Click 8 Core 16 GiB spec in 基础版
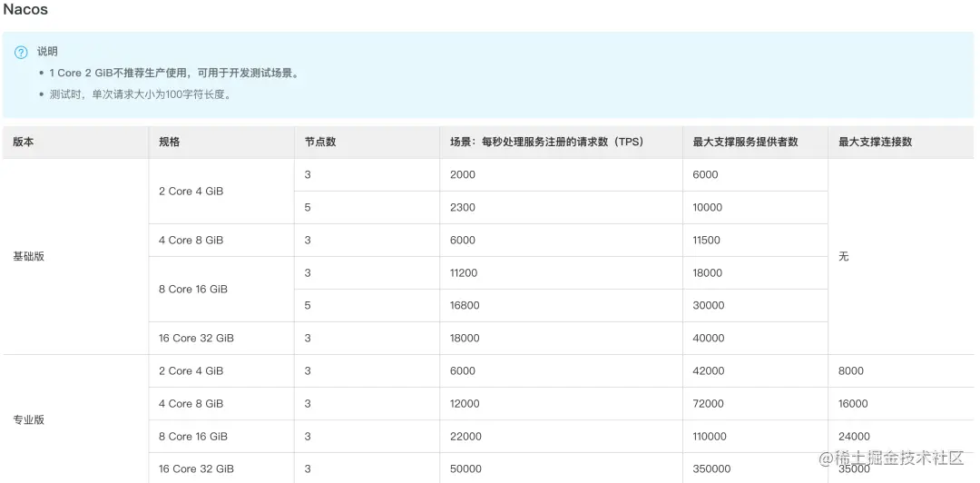Screen dimensions: 980x483 click(x=193, y=289)
